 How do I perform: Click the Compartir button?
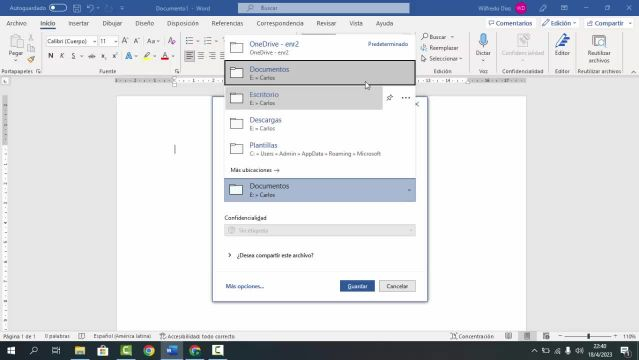(x=608, y=23)
